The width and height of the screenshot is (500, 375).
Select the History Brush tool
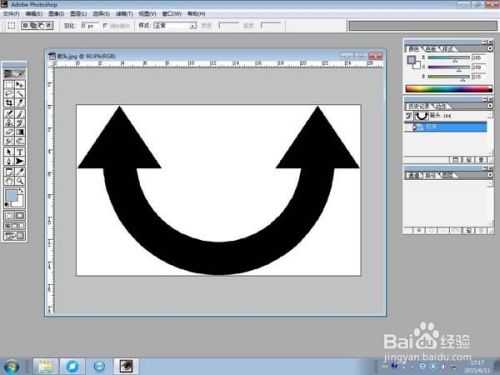coord(20,123)
